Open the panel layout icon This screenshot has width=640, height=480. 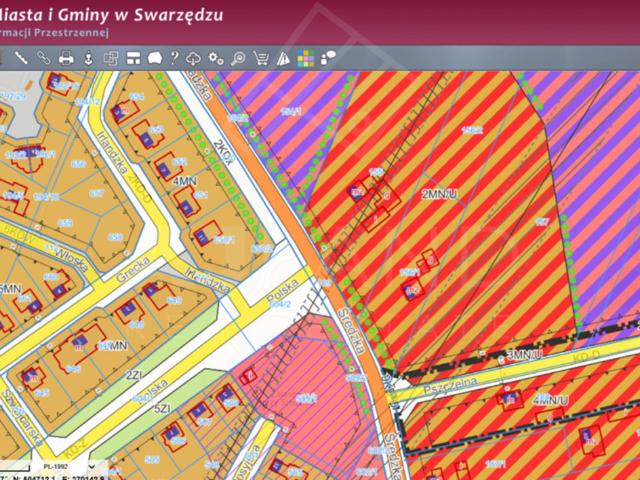tap(133, 57)
